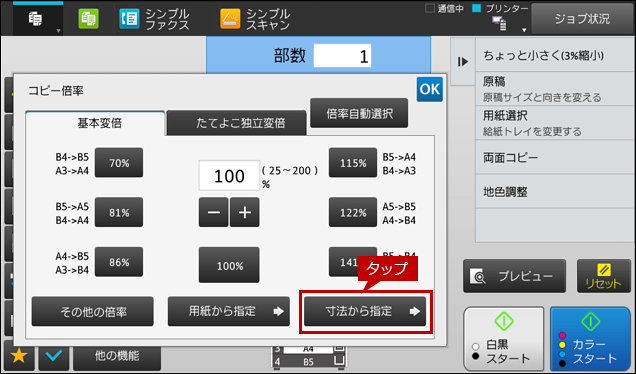Image resolution: width=636 pixels, height=374 pixels.
Task: Open その他の倍率 other ratios
Action: tap(92, 312)
